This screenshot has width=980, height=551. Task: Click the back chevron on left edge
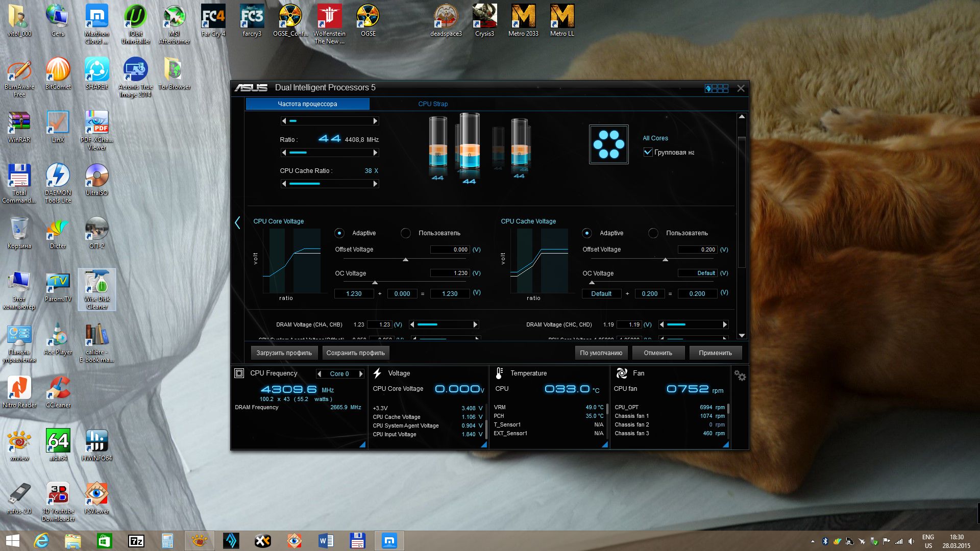[237, 222]
